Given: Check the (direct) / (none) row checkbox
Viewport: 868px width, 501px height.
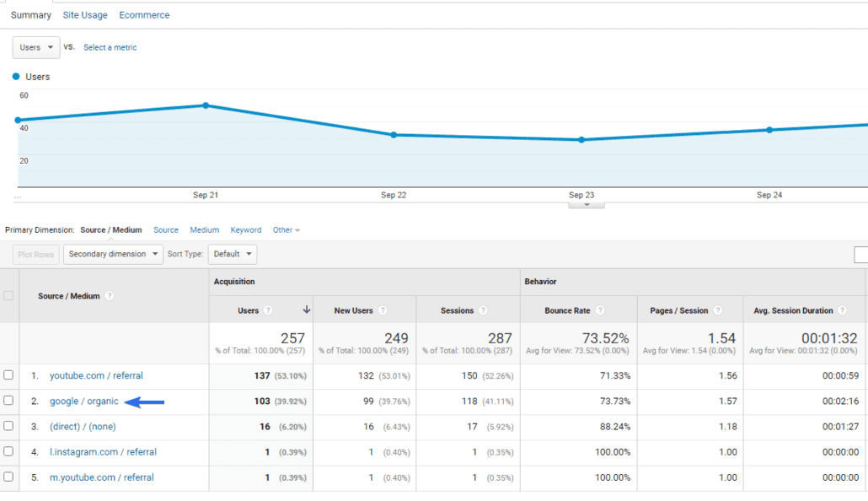Looking at the screenshot, I should (8, 426).
